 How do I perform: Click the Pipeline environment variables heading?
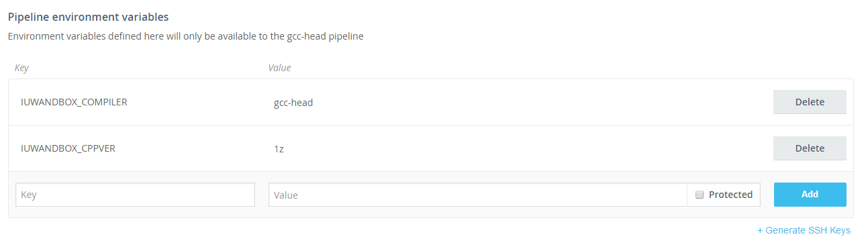(x=88, y=15)
